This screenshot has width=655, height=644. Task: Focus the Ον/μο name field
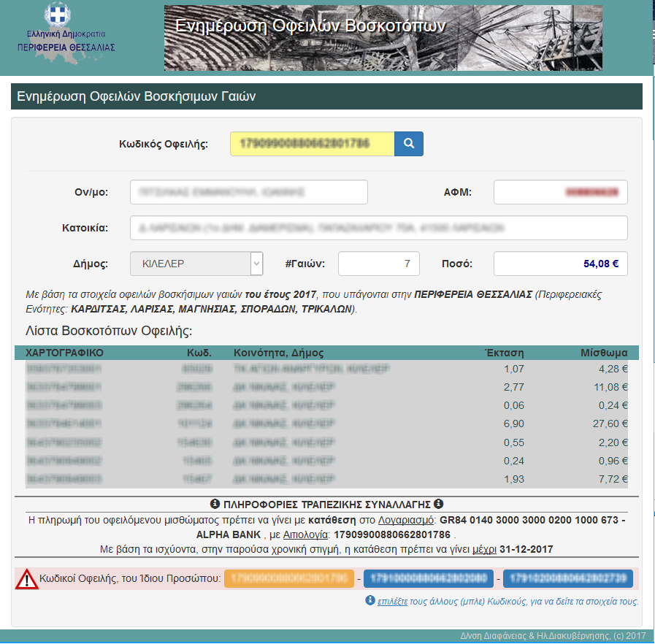pos(248,193)
